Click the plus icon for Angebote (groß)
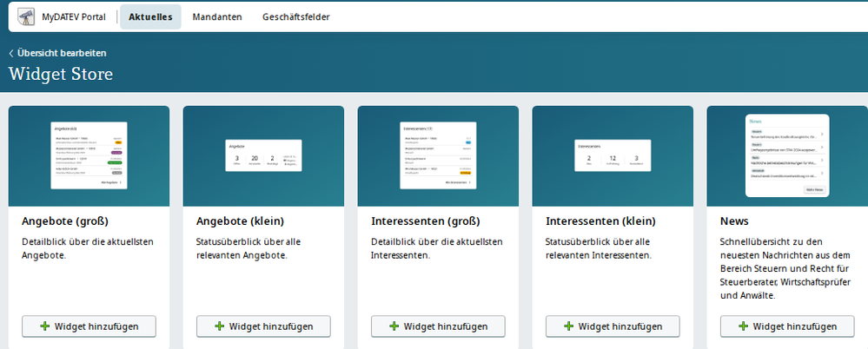The image size is (868, 349). [x=46, y=326]
